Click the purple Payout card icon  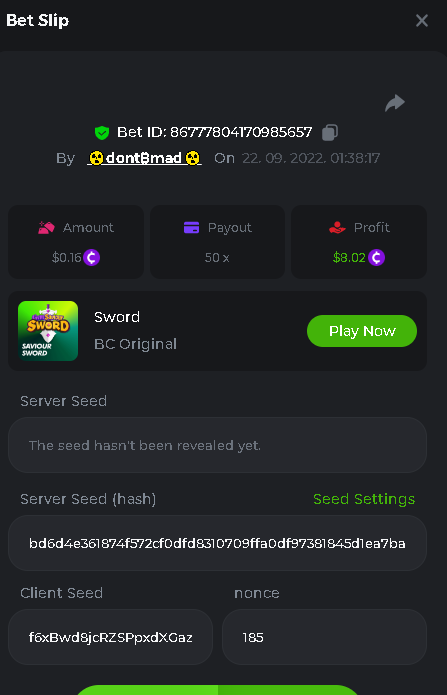pyautogui.click(x=192, y=228)
